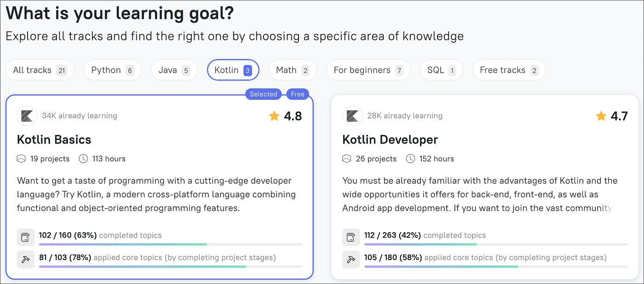Click the hammer icon in Kotlin Developer card
Screen dimensions: 644x284
point(351,259)
